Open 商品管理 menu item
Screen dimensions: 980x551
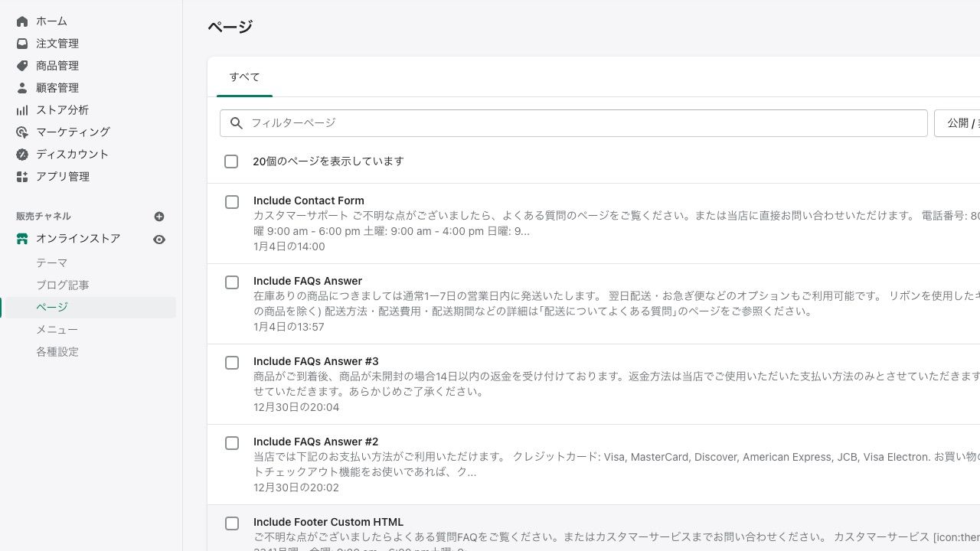click(x=57, y=66)
